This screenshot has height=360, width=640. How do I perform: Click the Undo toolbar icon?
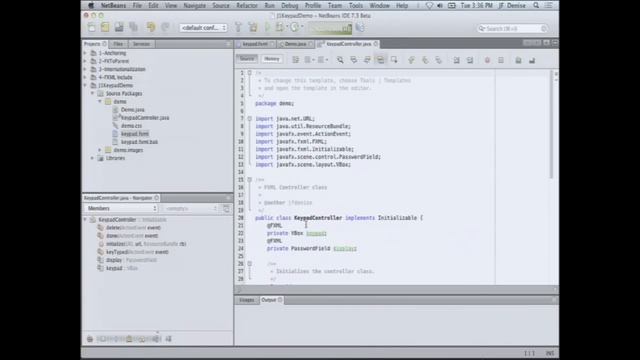[151, 27]
